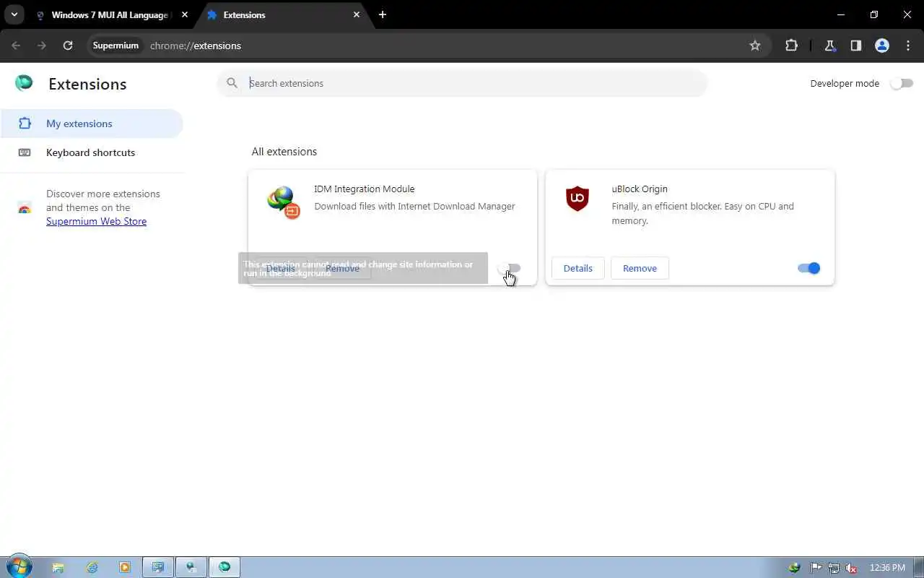Open a new tab with plus button
This screenshot has height=578, width=924.
point(383,14)
